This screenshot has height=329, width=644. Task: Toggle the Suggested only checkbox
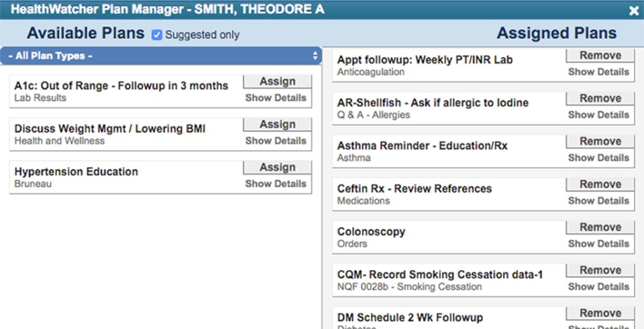coord(157,35)
